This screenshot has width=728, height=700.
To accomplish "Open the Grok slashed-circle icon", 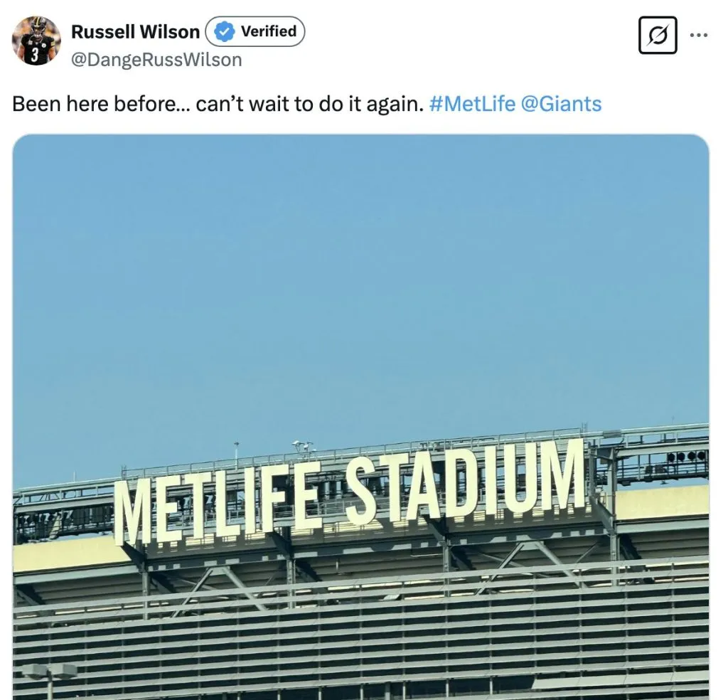I will (658, 35).
